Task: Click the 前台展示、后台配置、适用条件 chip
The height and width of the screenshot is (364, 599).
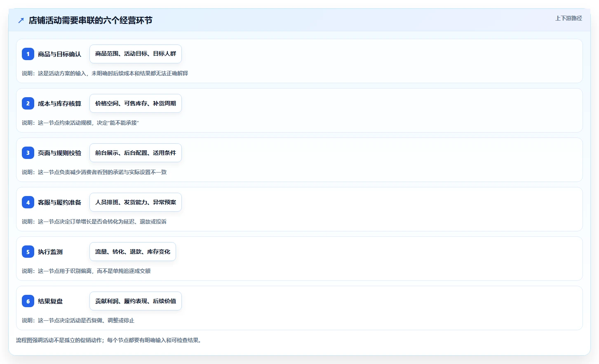Action: pos(136,153)
